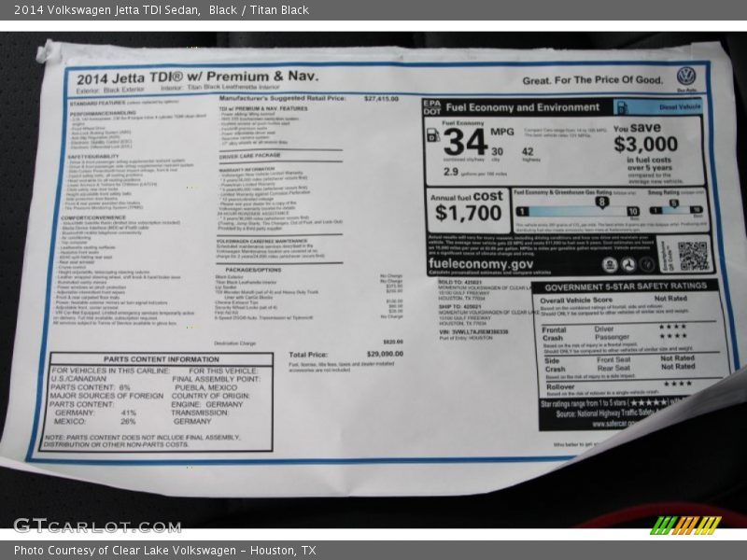Click the greenhouse gas rating marker 8
This screenshot has height=560, width=747.
(602, 201)
